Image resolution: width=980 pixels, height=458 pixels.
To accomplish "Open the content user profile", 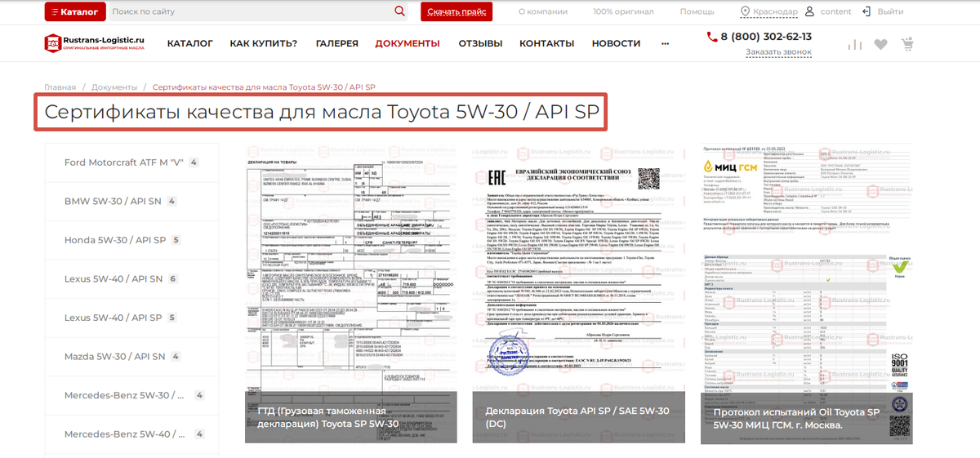I will coord(835,11).
